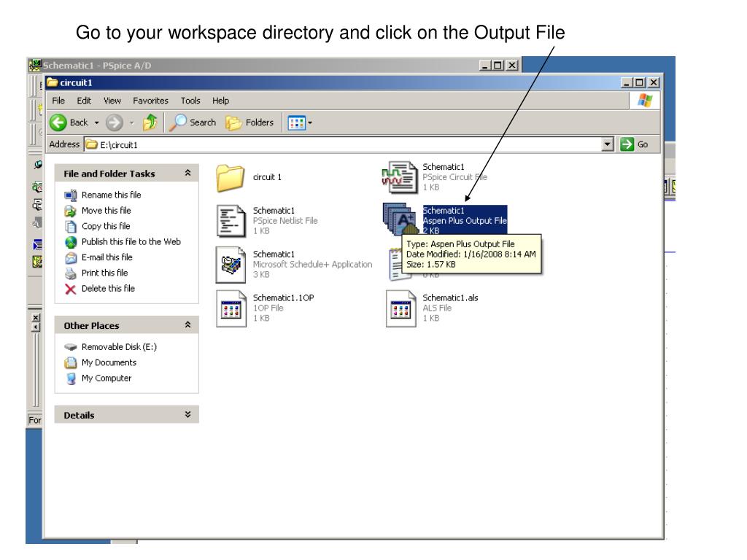This screenshot has height=560, width=747.
Task: Collapse the Other Places panel
Action: (187, 325)
